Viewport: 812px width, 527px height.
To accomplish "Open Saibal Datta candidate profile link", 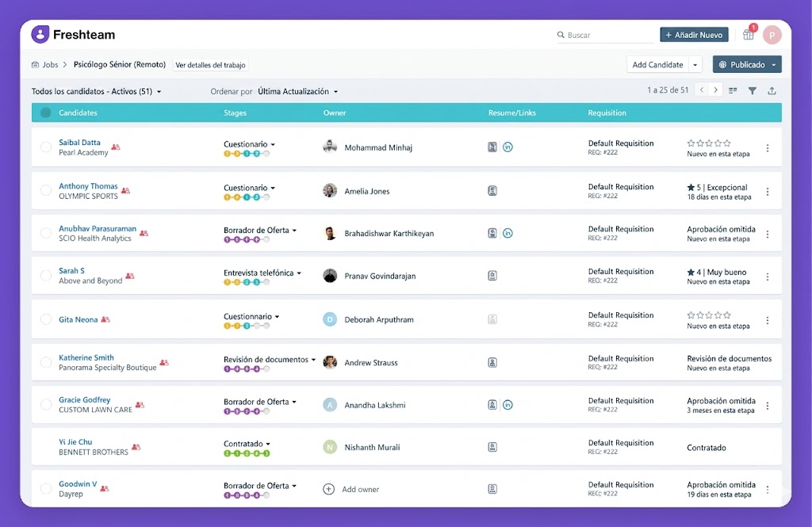I will pyautogui.click(x=79, y=143).
